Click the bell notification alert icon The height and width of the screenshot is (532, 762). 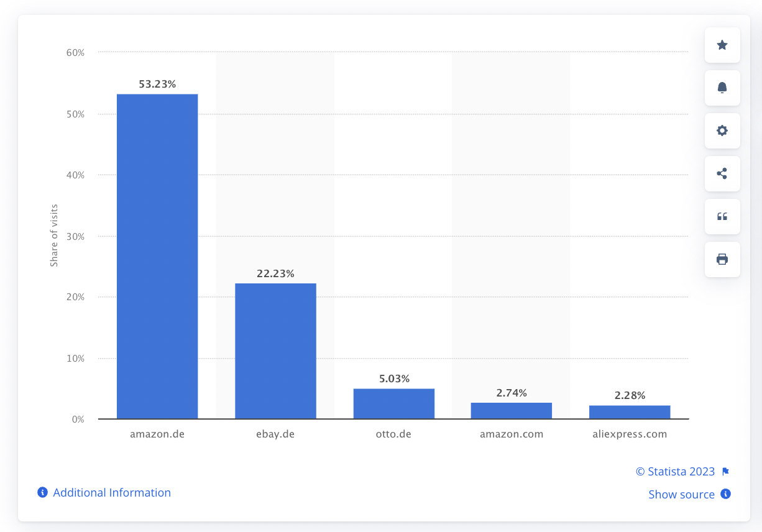(x=722, y=88)
